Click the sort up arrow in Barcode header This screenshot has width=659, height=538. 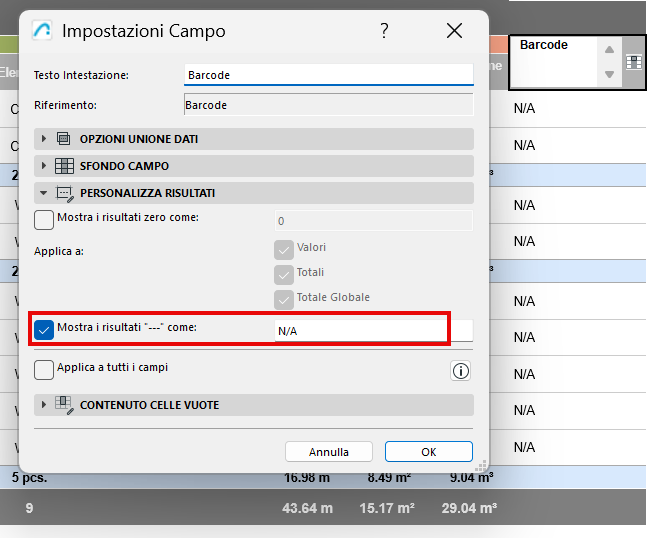coord(609,49)
